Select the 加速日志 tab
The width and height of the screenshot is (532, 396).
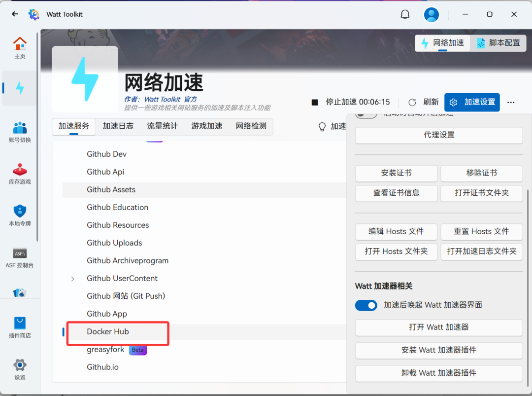point(118,126)
